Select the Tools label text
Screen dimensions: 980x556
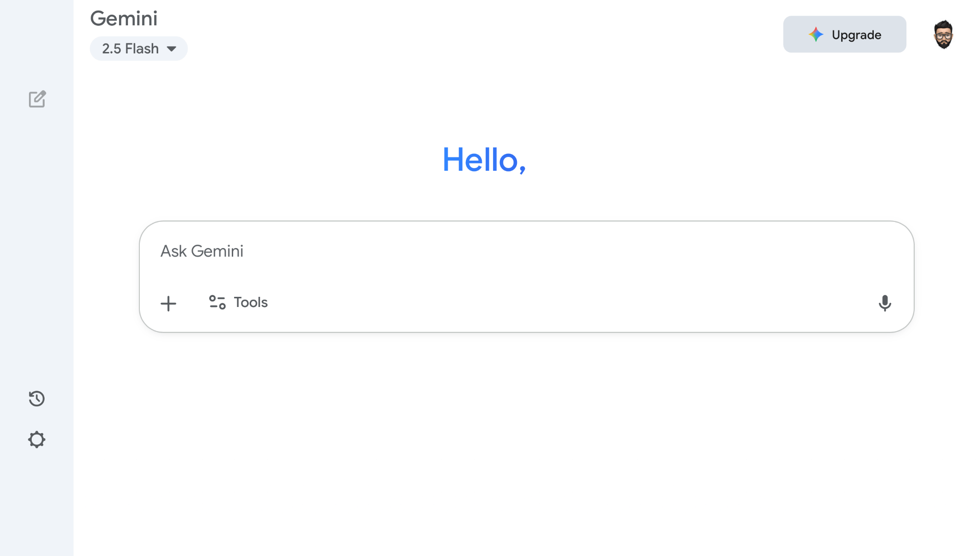tap(251, 302)
